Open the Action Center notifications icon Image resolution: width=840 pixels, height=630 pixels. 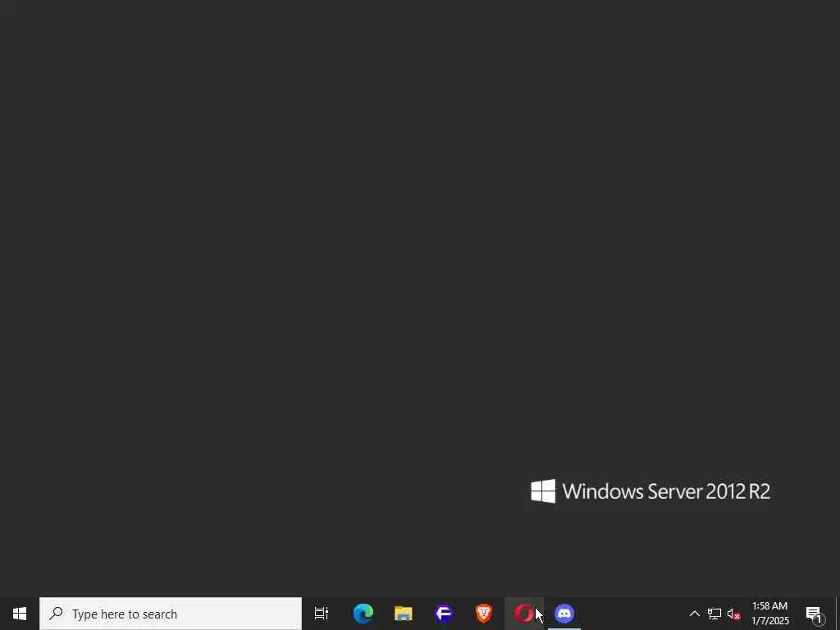pos(815,614)
